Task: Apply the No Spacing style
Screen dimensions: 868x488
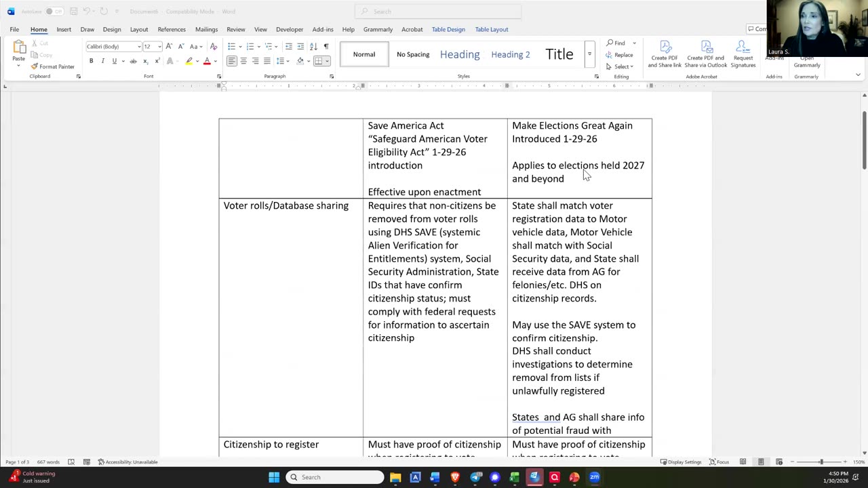Action: point(413,54)
